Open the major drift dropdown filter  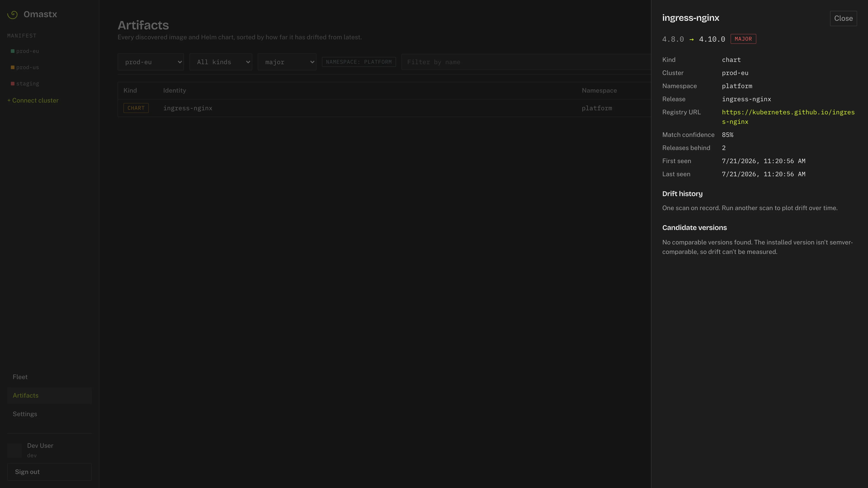(x=287, y=62)
